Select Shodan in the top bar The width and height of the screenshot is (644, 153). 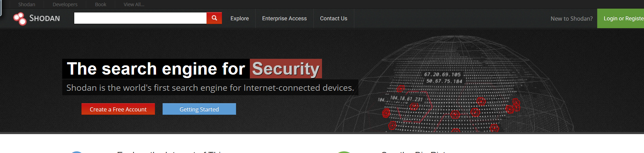pos(26,4)
